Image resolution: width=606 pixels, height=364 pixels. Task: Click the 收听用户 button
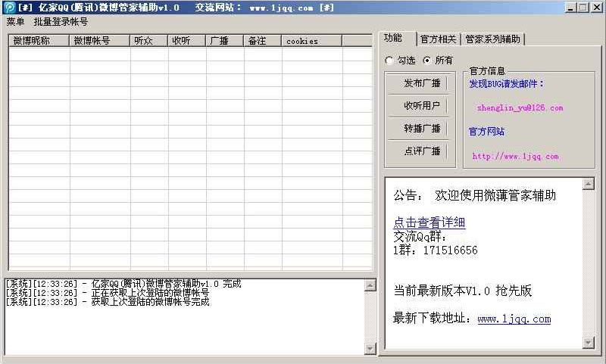(x=419, y=106)
